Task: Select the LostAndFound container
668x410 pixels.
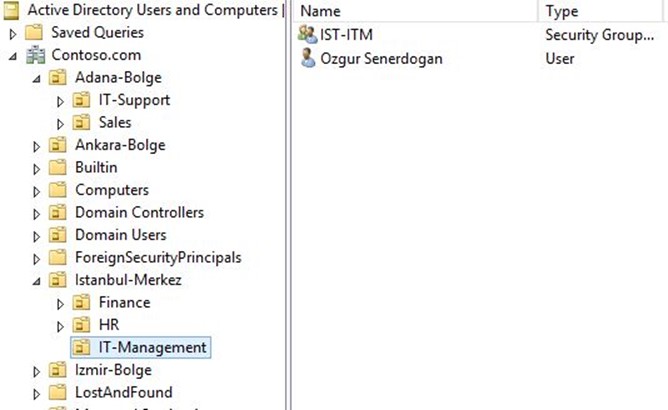Action: 124,392
